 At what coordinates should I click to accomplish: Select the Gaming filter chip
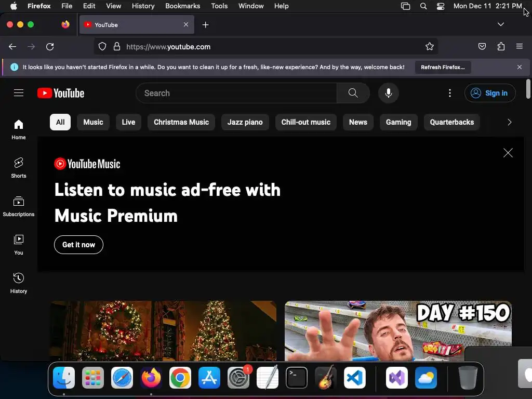pos(398,122)
